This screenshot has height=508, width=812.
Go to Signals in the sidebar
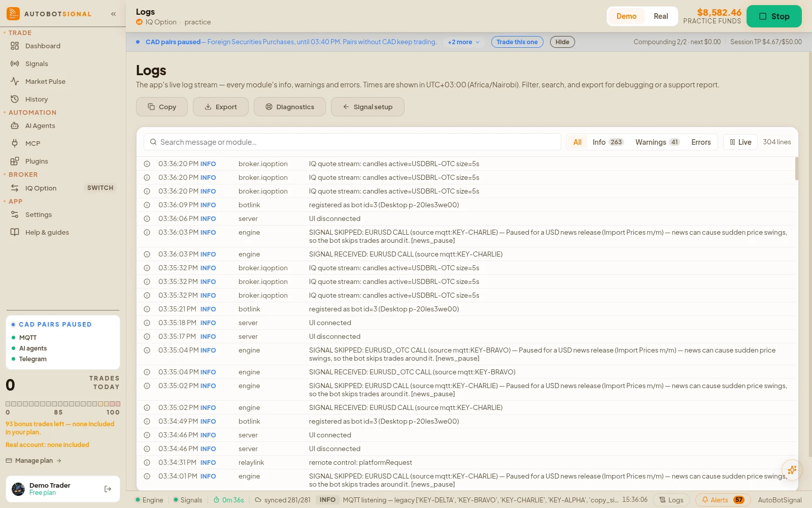click(37, 63)
